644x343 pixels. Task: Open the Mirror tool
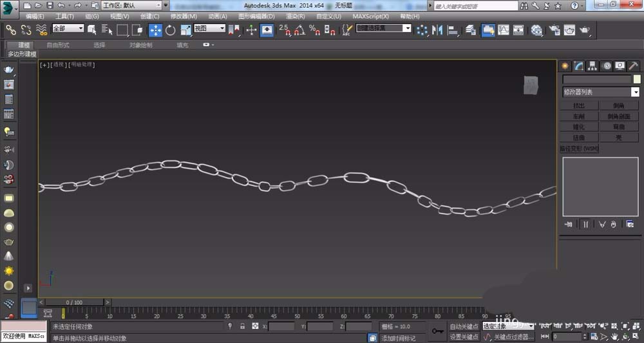pos(437,30)
